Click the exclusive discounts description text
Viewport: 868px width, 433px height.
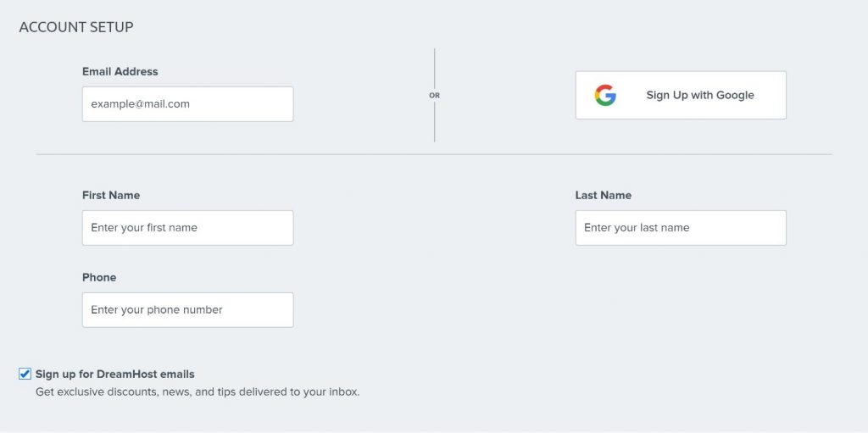pos(198,392)
